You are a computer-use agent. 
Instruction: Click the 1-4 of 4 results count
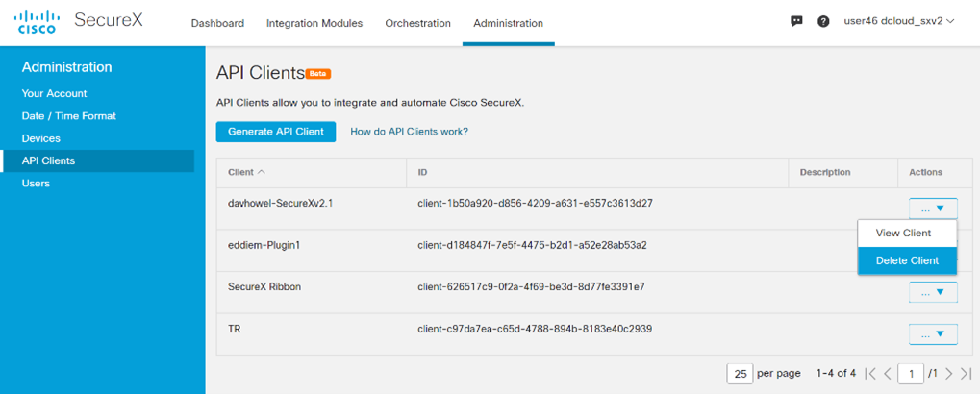point(836,374)
